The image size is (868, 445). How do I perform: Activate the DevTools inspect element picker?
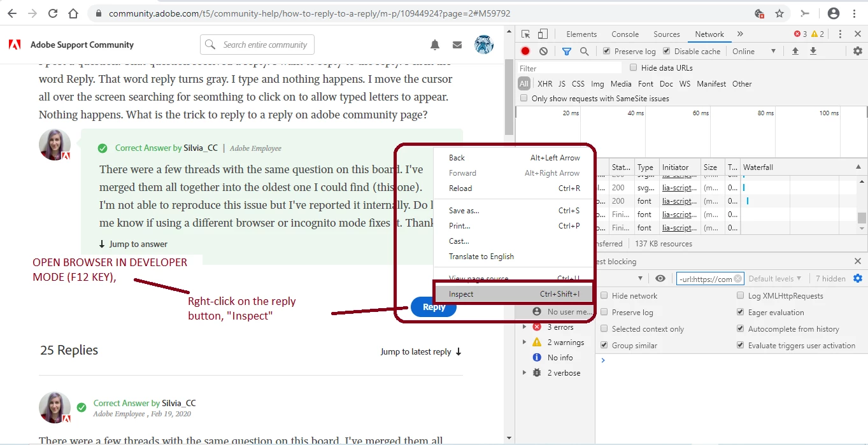[x=525, y=34]
